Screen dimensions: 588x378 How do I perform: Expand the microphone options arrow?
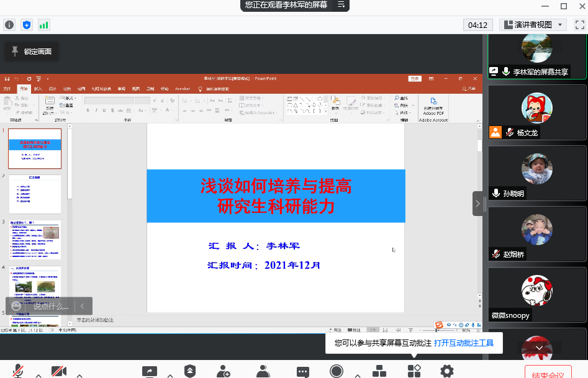point(38,375)
